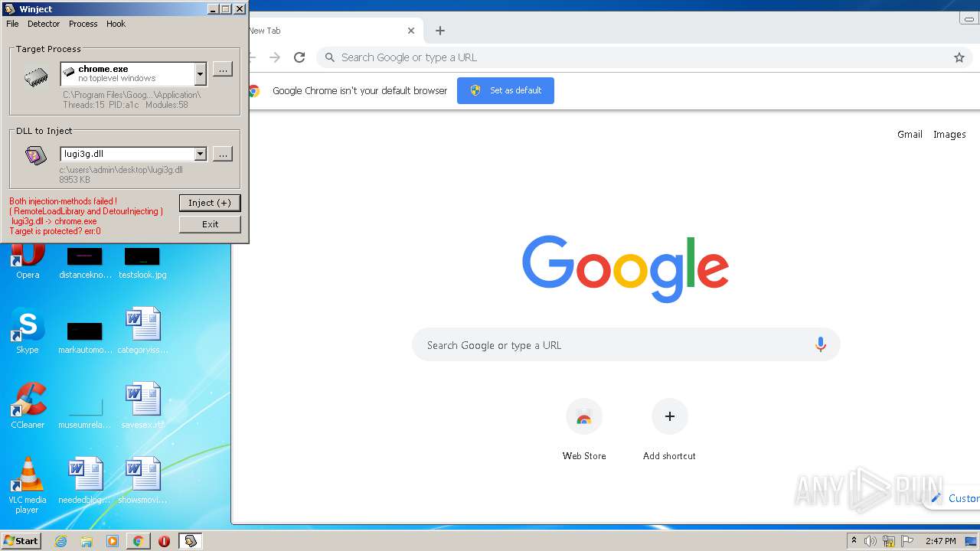
Task: Select the Skype desktop shortcut
Action: coord(28,331)
